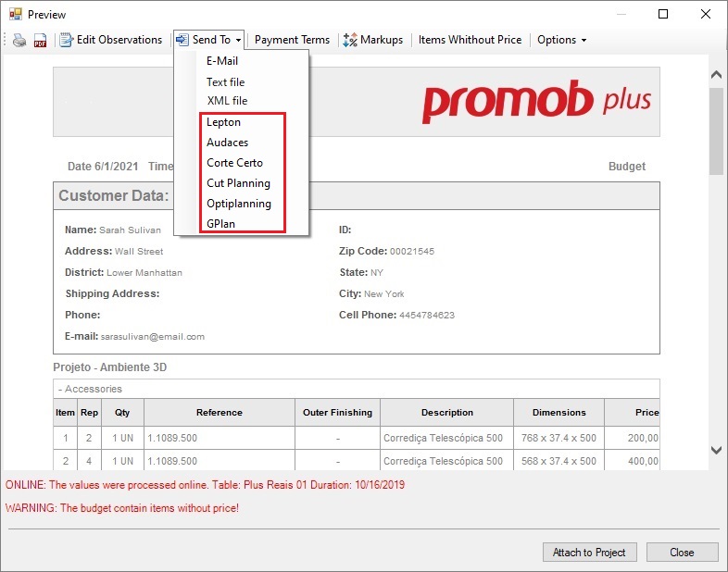Click the Customer Data header
This screenshot has width=728, height=572.
(113, 196)
